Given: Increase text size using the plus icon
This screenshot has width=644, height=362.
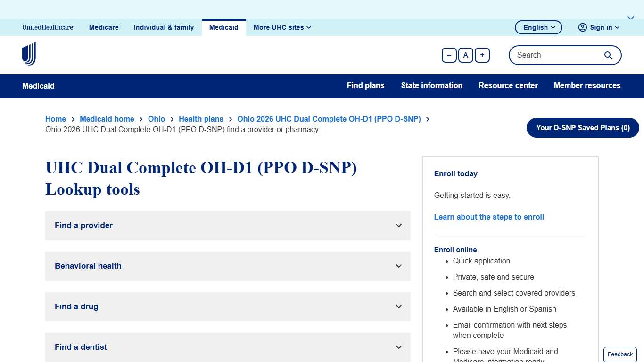Looking at the screenshot, I should 482,55.
